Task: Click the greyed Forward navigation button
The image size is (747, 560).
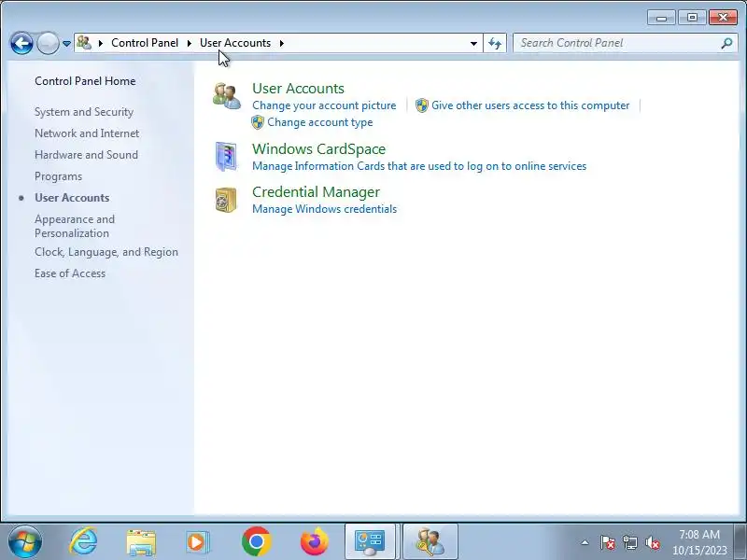Action: tap(48, 43)
